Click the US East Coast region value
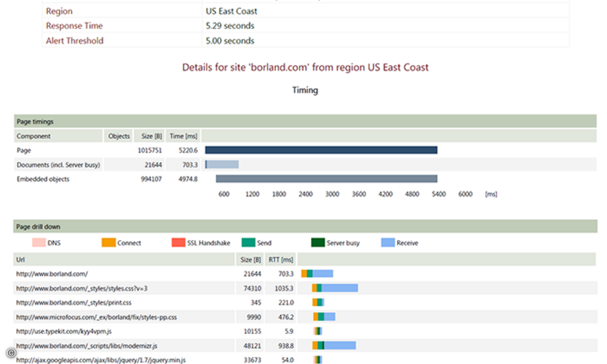Viewport: 607px width, 364px height. point(232,11)
